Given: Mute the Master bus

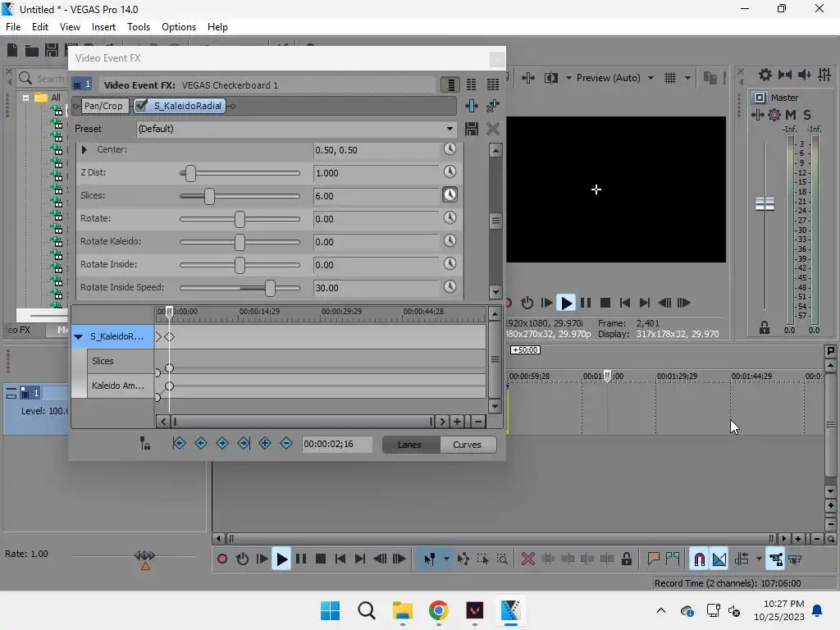Looking at the screenshot, I should coord(791,115).
